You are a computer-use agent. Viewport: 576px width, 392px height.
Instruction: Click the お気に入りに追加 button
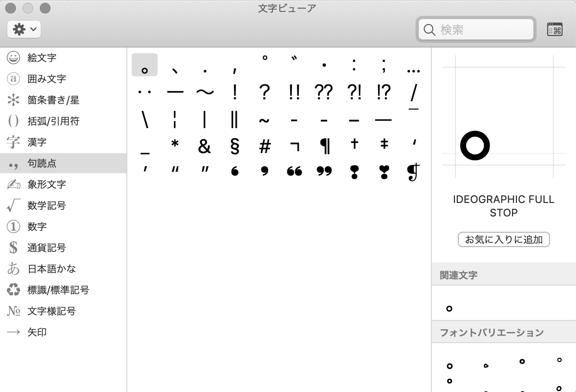(503, 239)
